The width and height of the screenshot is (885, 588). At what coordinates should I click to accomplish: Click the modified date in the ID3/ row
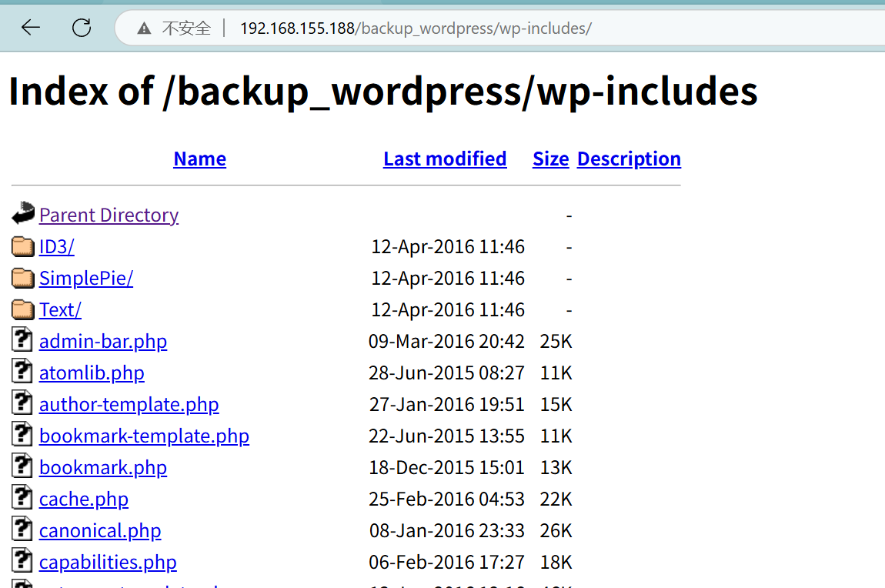(x=448, y=246)
